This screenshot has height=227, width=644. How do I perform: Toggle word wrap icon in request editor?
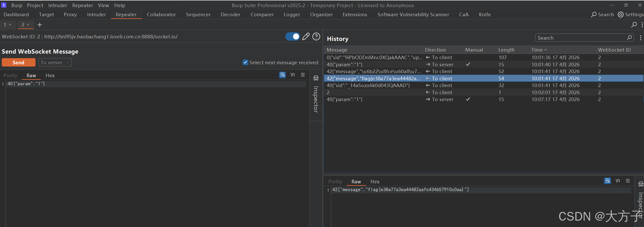coord(282,75)
